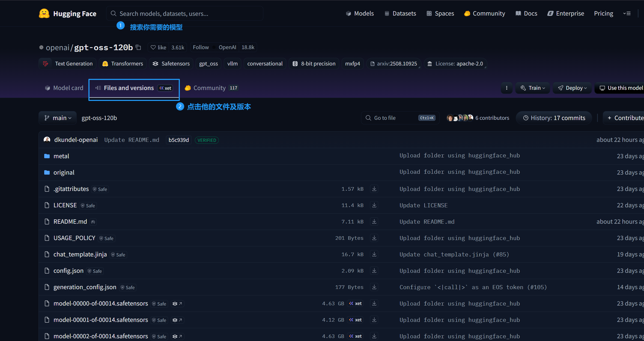Click the heart like button
Screen dimensions: 644x341
[159, 47]
